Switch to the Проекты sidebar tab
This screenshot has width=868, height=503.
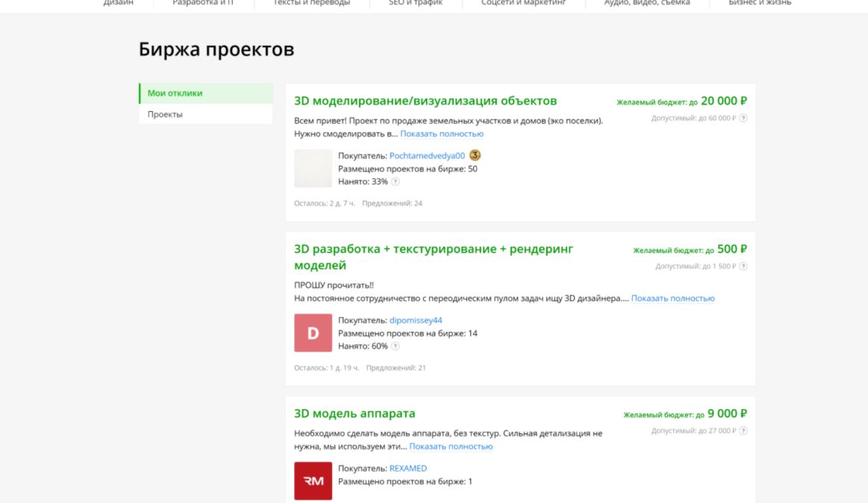pos(206,114)
